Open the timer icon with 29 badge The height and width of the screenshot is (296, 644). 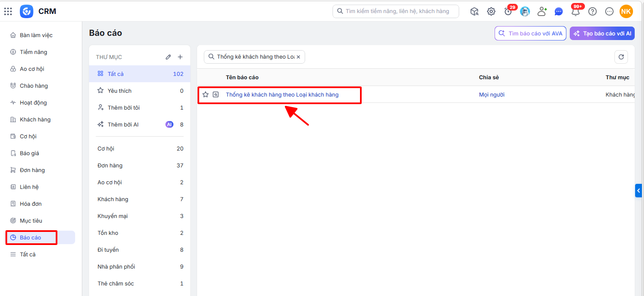(508, 11)
